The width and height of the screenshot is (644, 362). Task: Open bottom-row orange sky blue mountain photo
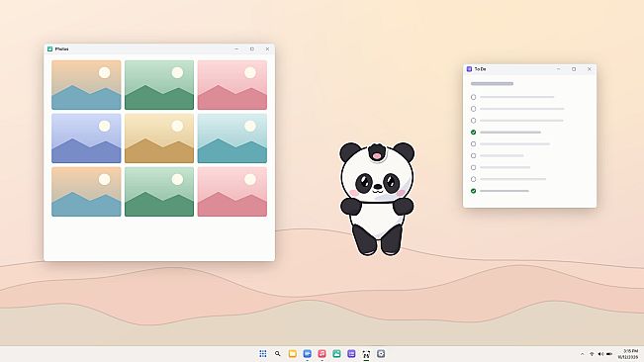click(x=86, y=192)
